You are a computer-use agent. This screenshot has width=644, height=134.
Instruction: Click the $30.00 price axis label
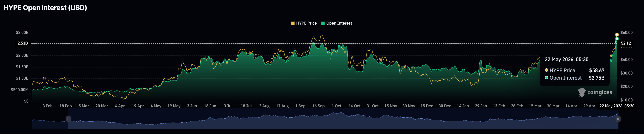[626, 73]
